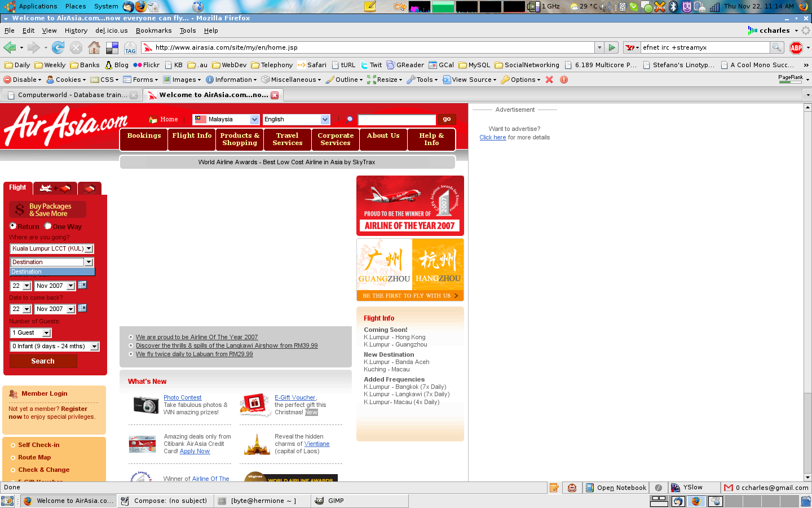Viewport: 812px width, 508px height.
Task: Open the Malaysia country dropdown
Action: (226, 119)
